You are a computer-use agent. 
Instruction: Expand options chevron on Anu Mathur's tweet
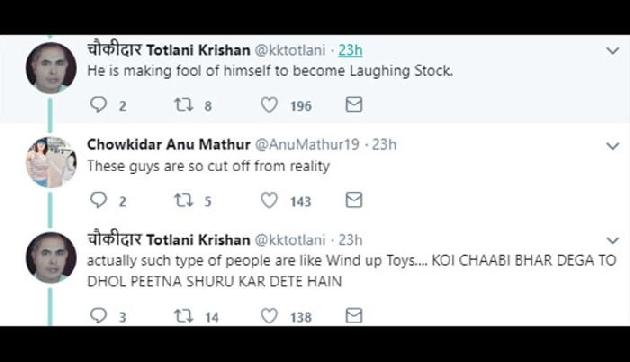[613, 146]
